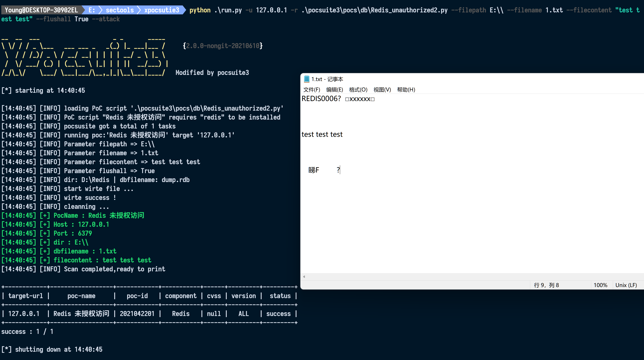Image resolution: width=644 pixels, height=360 pixels.
Task: Open the 编辑(E) menu in Notepad
Action: 334,90
